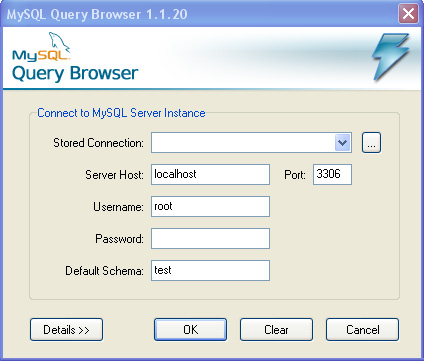This screenshot has height=361, width=424.
Task: Expand connection options with Details >> button
Action: 66,330
